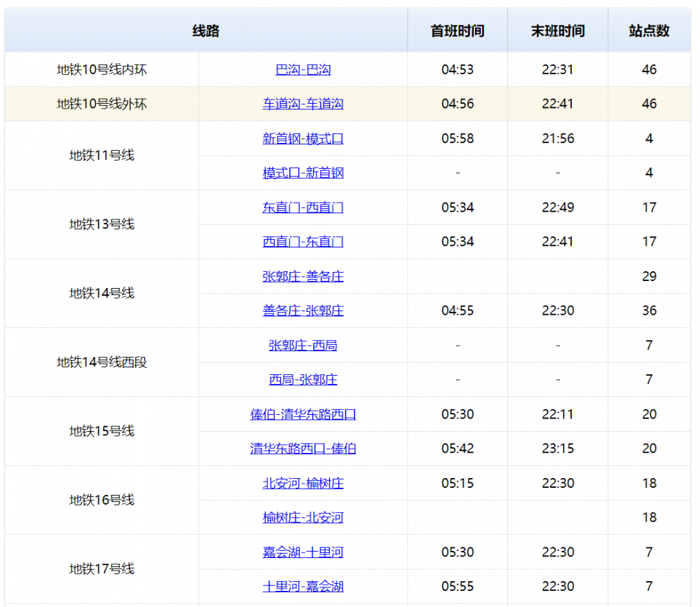
Task: Select first train time 05:15
Action: (x=457, y=483)
